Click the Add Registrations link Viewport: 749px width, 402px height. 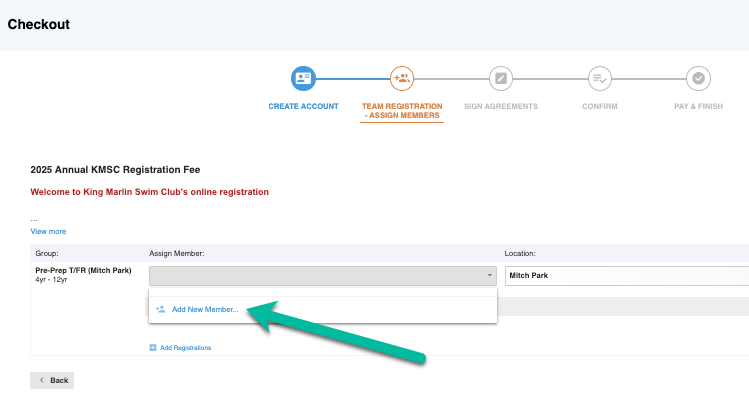[x=185, y=348]
